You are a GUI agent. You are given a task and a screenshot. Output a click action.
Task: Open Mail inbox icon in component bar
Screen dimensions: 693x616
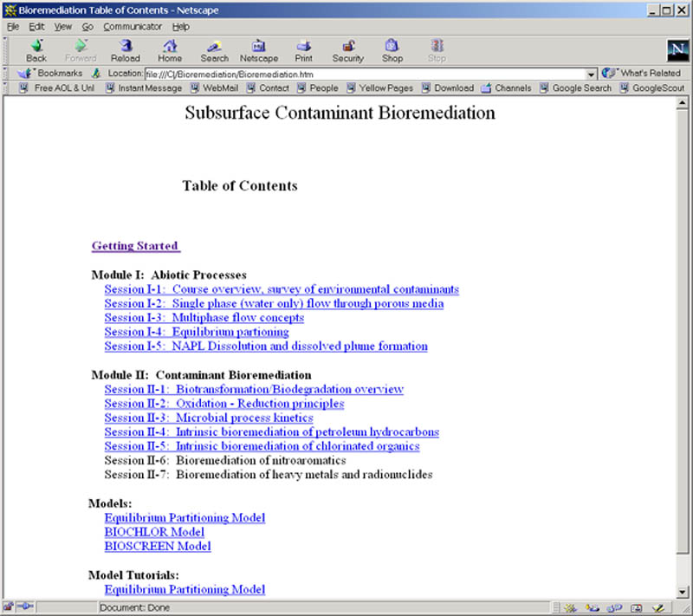click(x=593, y=608)
